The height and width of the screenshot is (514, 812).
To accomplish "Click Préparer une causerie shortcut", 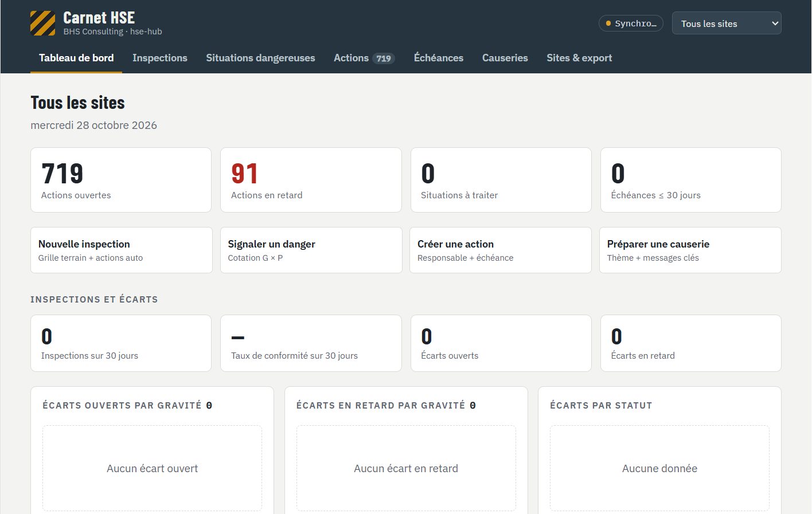I will click(x=690, y=250).
